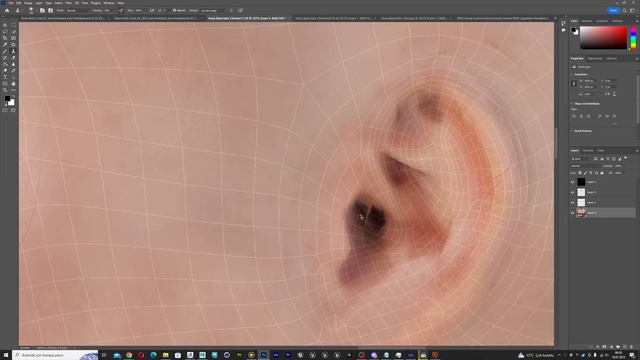Hide the top layer with black thumbnail
This screenshot has width=640, height=360.
coord(572,182)
